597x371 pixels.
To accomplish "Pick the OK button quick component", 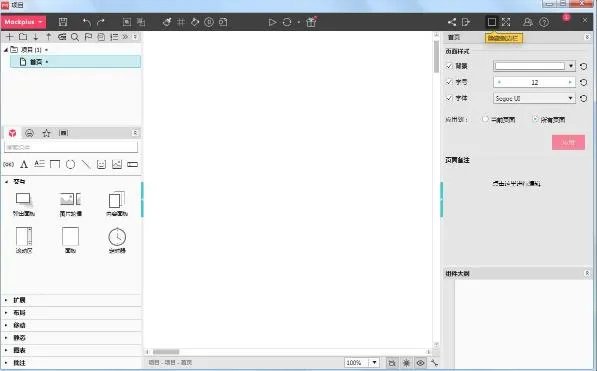I will coord(8,164).
